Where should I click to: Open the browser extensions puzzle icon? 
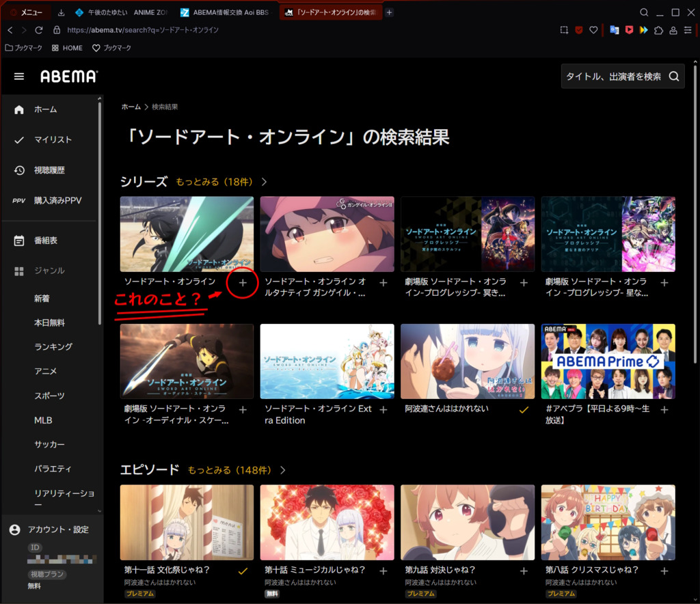pos(658,30)
